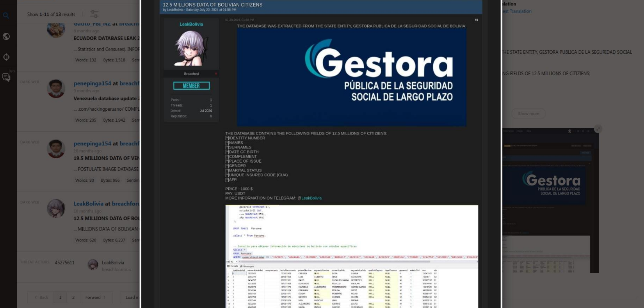This screenshot has height=308, width=644.
Task: Select the LeakBolivia threat actor name
Action: point(113,263)
